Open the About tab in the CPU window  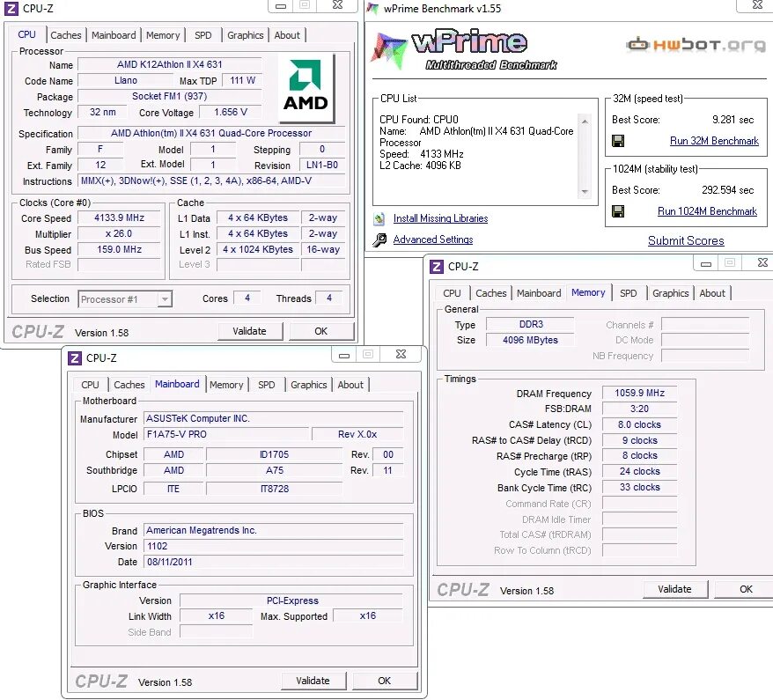coord(287,35)
